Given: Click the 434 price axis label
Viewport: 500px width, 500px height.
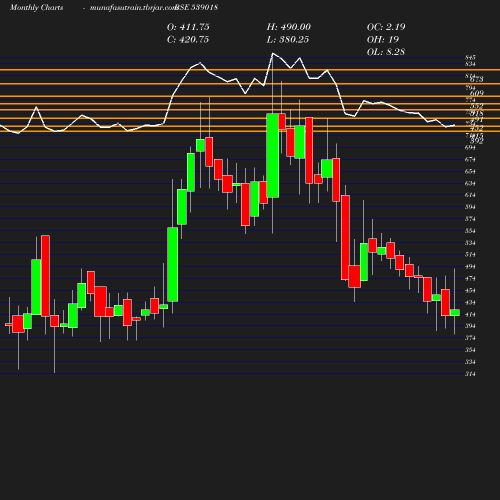Looking at the screenshot, I should (x=470, y=303).
